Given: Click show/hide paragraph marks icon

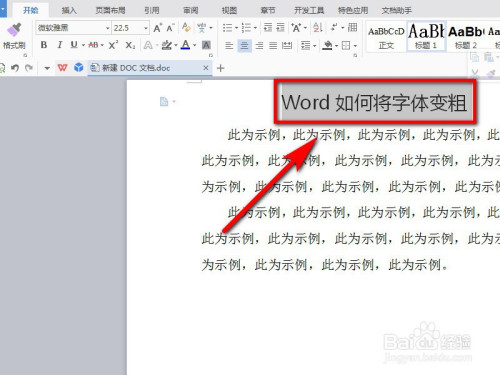Looking at the screenshot, I should point(334,27).
